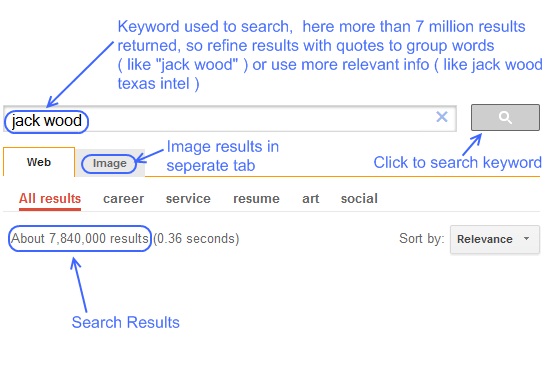Click the "Sort by:" label
Image resolution: width=548 pixels, height=365 pixels.
point(421,238)
